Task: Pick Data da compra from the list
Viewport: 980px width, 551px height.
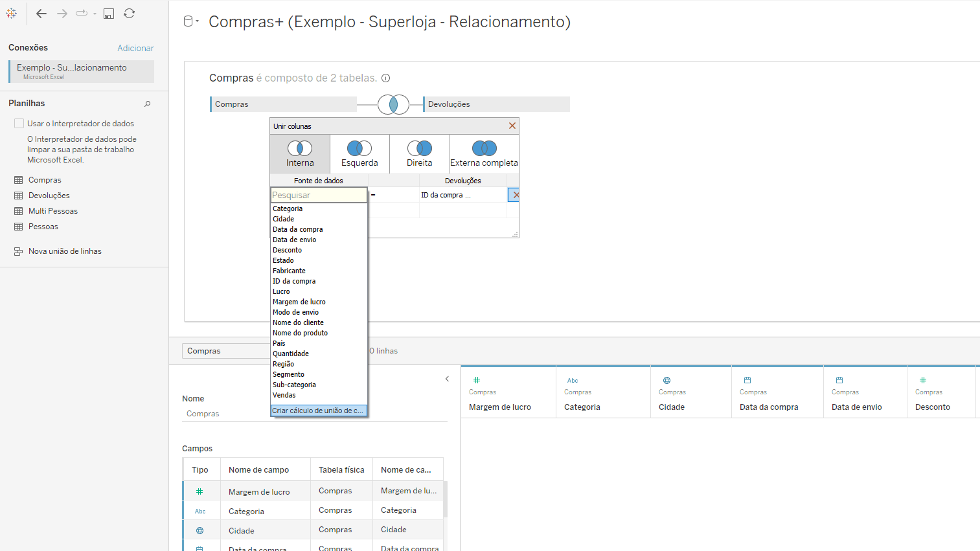Action: 297,229
